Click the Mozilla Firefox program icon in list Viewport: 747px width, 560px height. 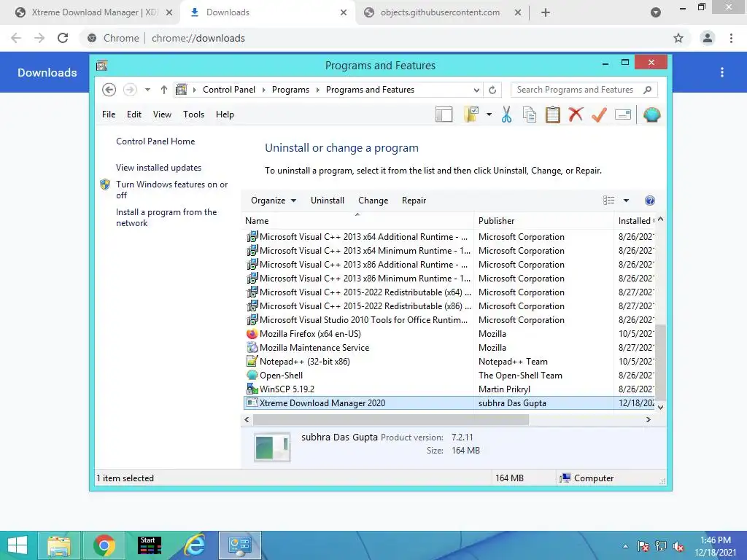coord(252,334)
